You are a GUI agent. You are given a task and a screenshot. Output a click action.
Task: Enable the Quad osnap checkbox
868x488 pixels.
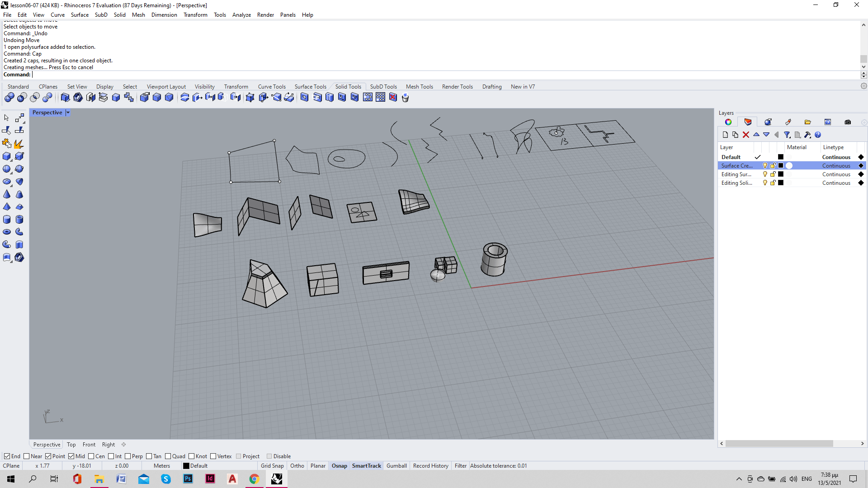tap(168, 456)
